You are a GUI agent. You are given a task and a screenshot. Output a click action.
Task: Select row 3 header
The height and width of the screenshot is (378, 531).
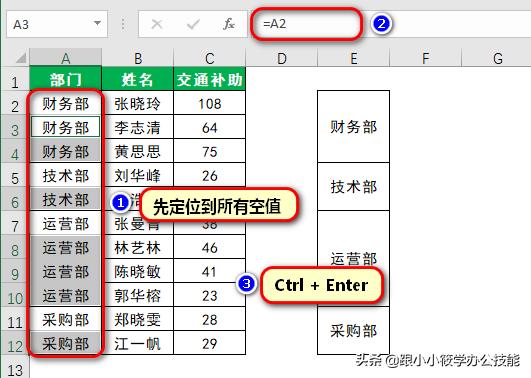[15, 127]
